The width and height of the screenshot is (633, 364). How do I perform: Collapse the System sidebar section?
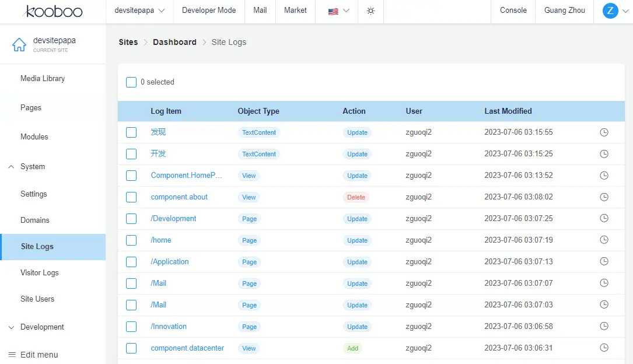tap(11, 167)
